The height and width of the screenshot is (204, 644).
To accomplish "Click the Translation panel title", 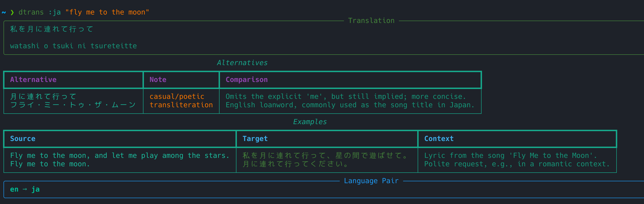I will (x=371, y=20).
